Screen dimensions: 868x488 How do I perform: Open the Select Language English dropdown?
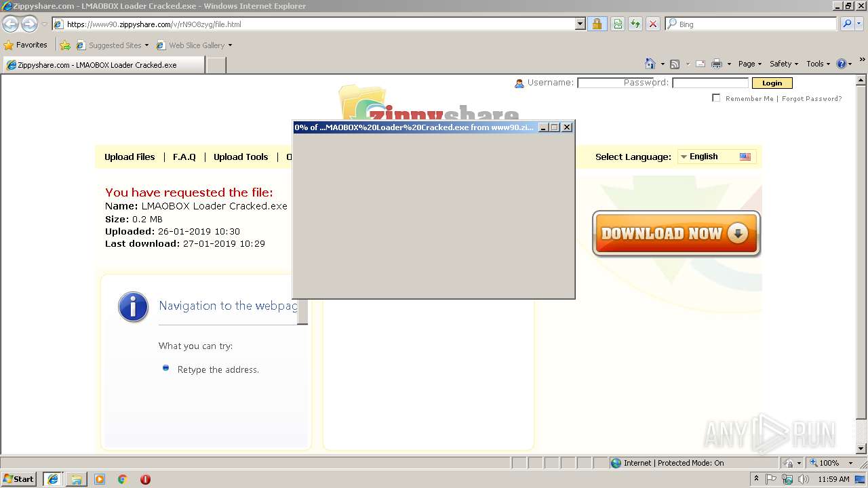(715, 157)
